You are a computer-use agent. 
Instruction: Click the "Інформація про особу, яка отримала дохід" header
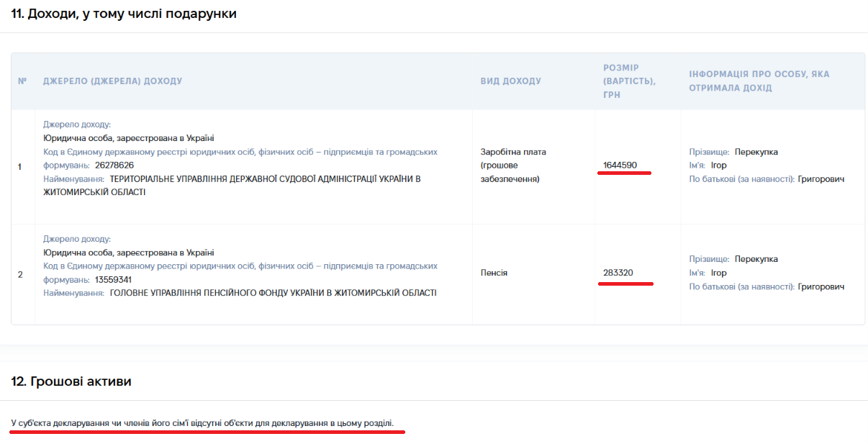point(759,81)
